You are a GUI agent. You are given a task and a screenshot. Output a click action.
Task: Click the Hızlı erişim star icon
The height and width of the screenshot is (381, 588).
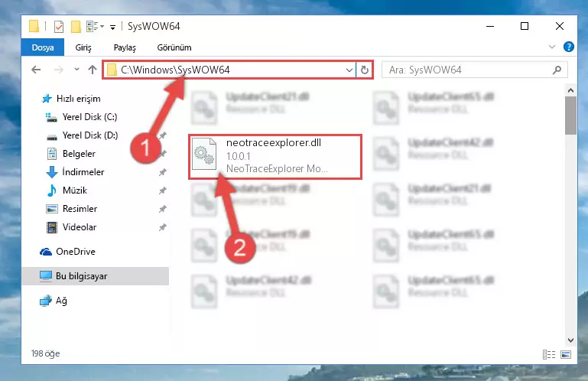coord(47,99)
